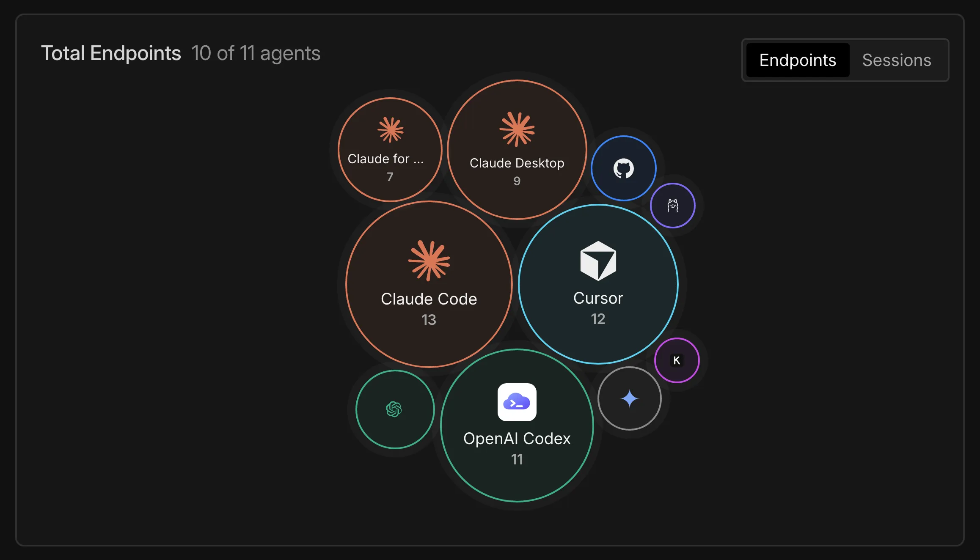
Task: Click the Gemini sparkle bubble icon
Action: (630, 398)
